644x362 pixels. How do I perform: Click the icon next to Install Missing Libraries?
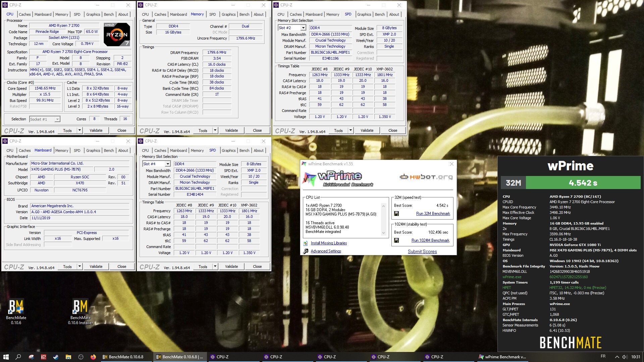305,243
